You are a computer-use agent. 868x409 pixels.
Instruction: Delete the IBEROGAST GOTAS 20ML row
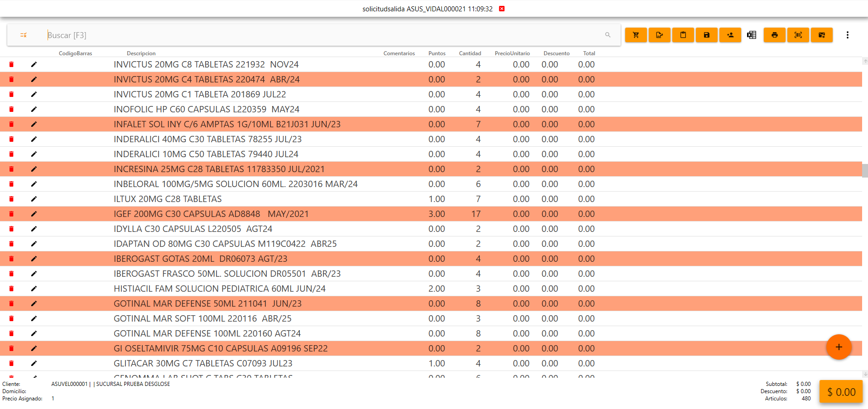tap(11, 259)
